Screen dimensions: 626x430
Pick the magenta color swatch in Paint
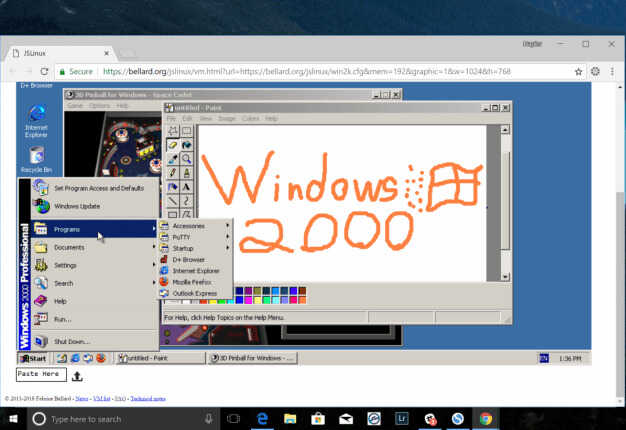248,300
